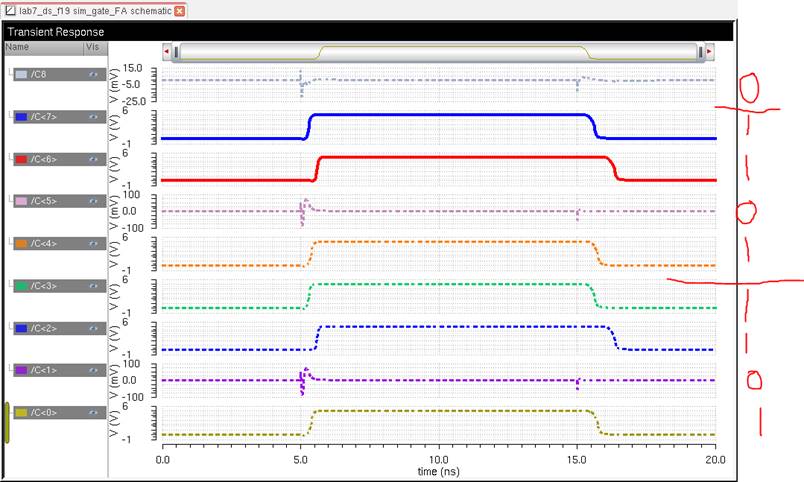The image size is (804, 482).
Task: Click the /C<0> olive color swatch
Action: 22,413
